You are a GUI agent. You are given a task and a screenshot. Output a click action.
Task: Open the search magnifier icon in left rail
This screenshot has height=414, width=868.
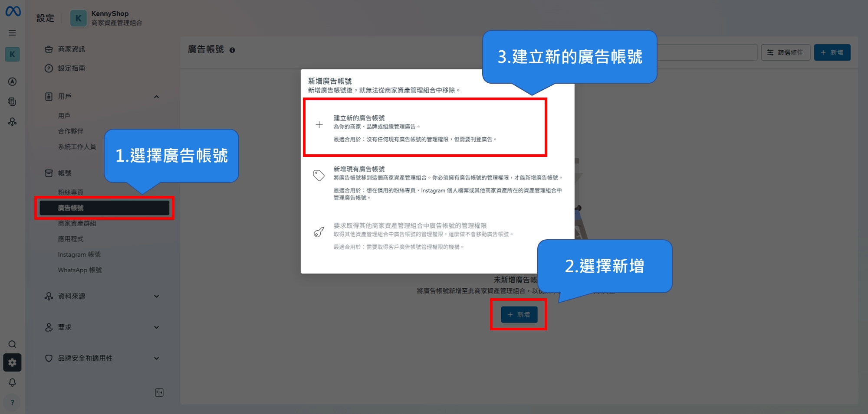pyautogui.click(x=12, y=344)
